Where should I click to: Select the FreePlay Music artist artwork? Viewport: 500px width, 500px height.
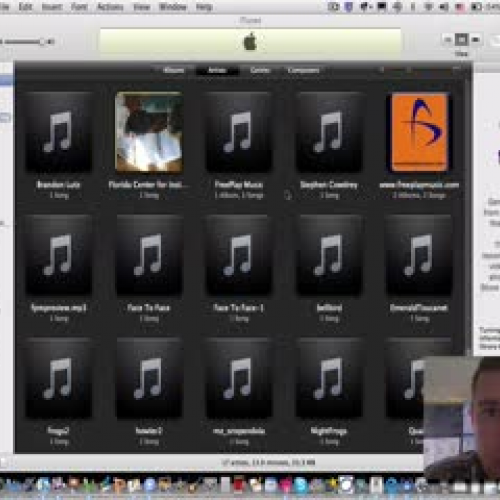238,132
